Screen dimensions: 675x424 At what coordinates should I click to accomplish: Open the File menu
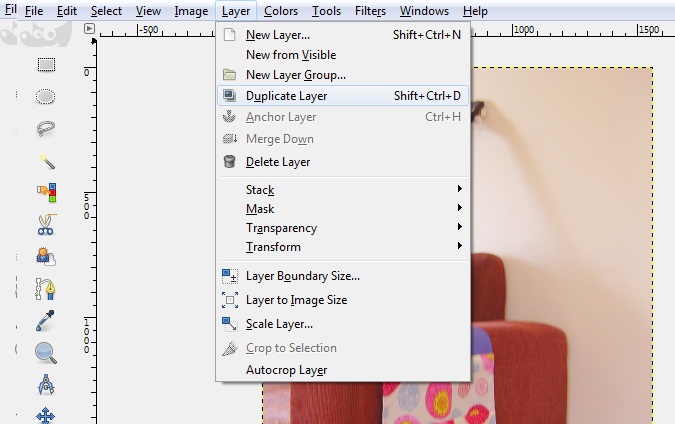[x=34, y=11]
